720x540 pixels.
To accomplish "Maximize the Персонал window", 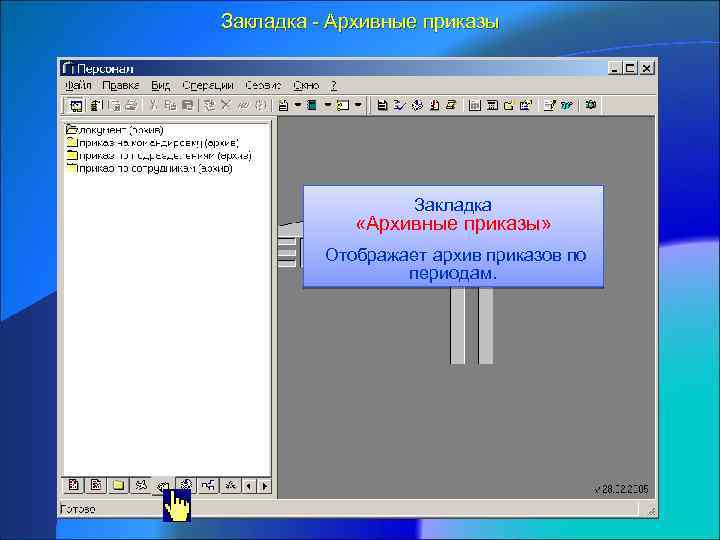I will [x=630, y=68].
